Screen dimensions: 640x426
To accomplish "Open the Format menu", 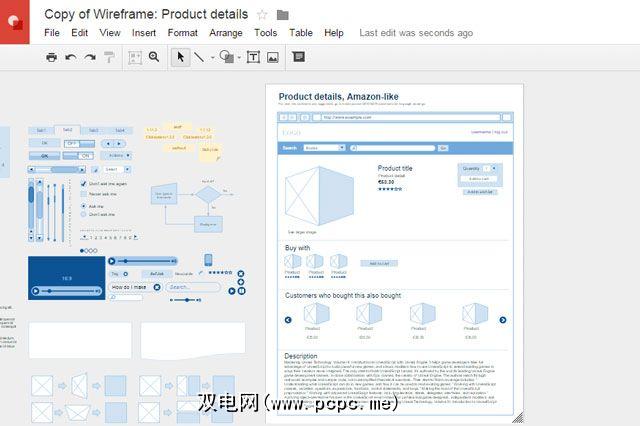I will pos(182,33).
